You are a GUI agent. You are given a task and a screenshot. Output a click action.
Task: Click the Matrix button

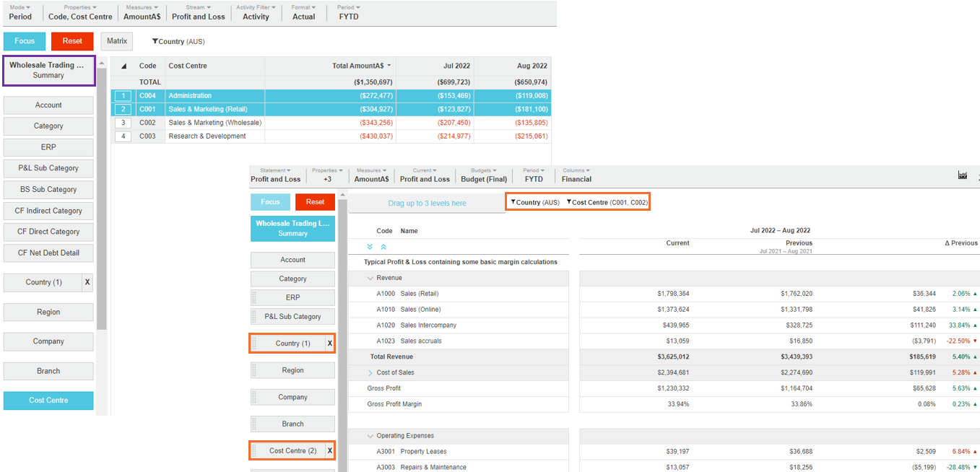[117, 41]
